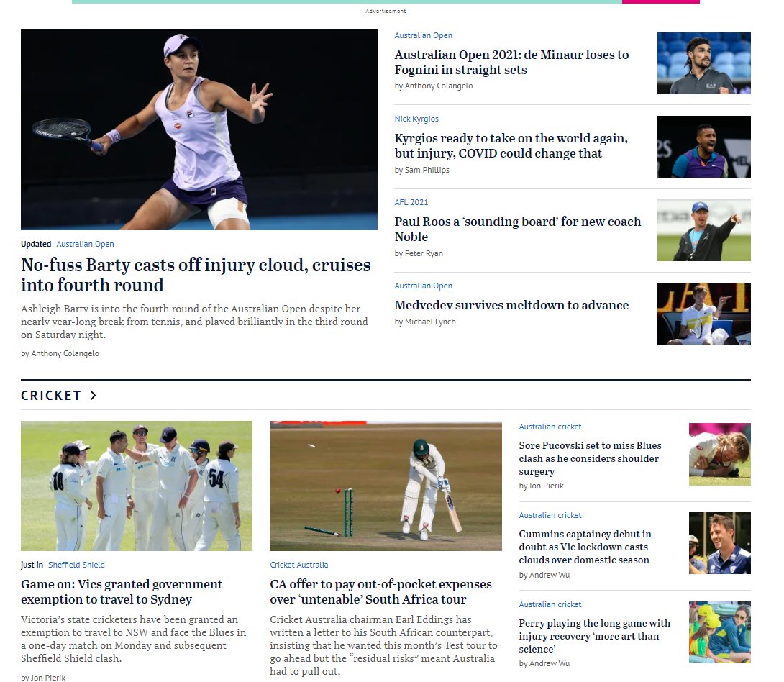The height and width of the screenshot is (682, 784).
Task: Select byline Peter Ryan
Action: point(424,253)
